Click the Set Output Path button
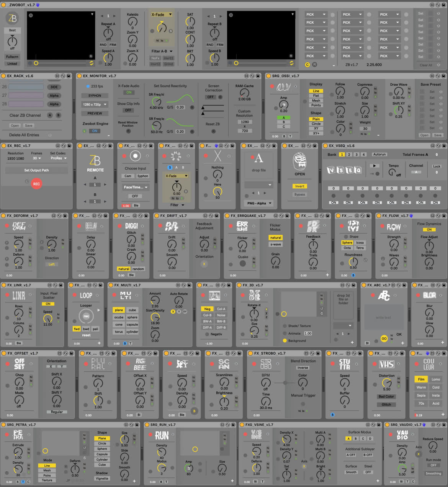The height and width of the screenshot is (487, 448). 36,170
